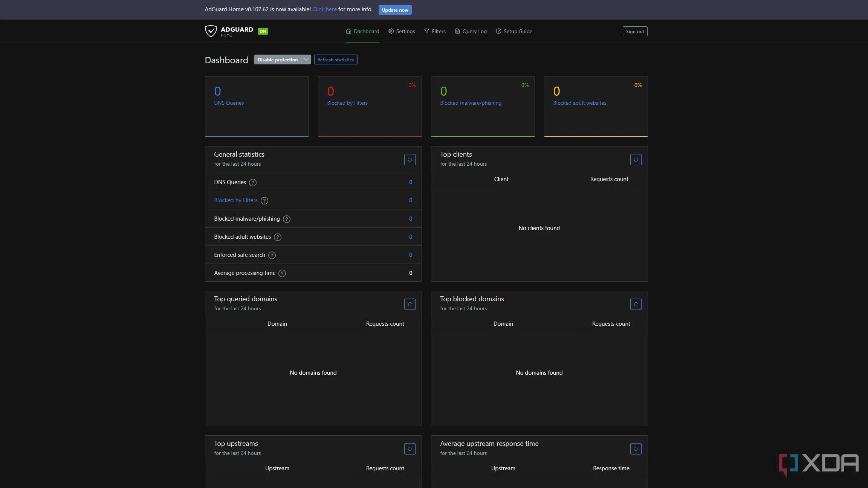
Task: Refresh the Top upstreams panel
Action: click(410, 449)
